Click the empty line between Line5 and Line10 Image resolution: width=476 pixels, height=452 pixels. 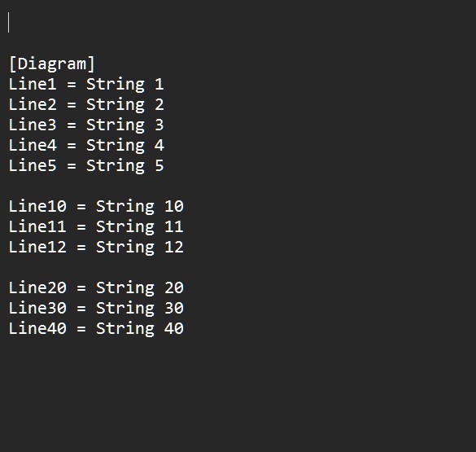click(238, 186)
